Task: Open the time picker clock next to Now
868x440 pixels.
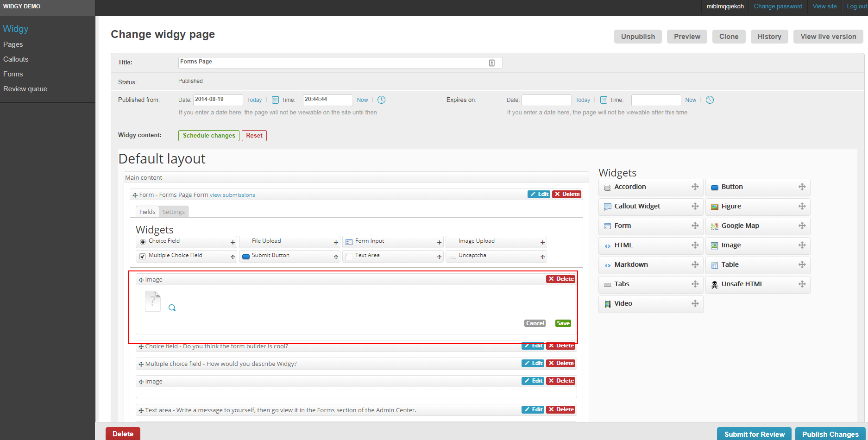Action: click(x=381, y=100)
